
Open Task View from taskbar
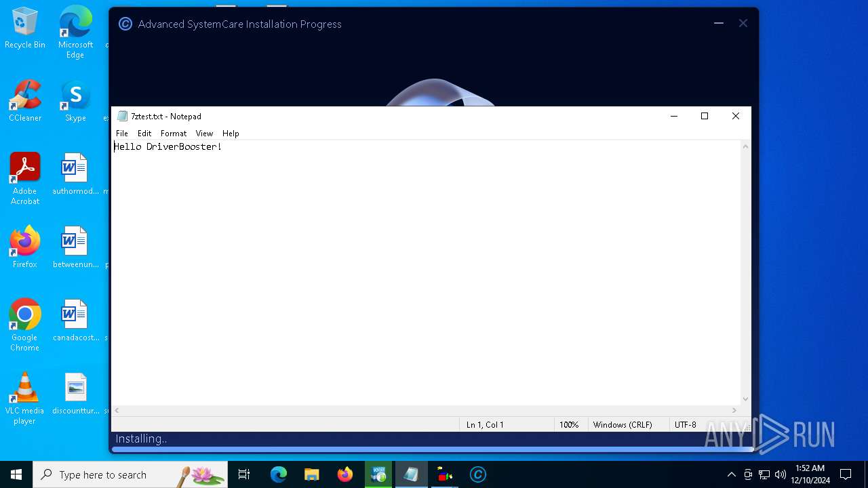pos(244,474)
